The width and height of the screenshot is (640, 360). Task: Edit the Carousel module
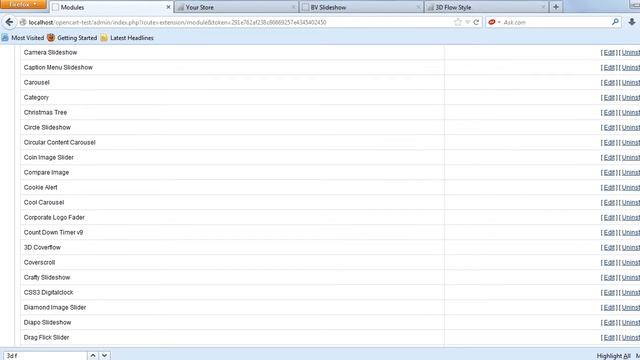coord(609,83)
